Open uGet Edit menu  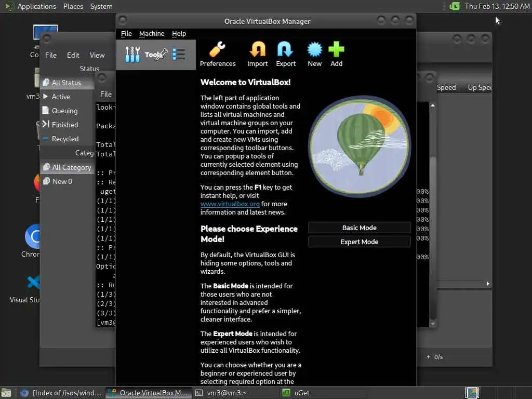click(73, 55)
